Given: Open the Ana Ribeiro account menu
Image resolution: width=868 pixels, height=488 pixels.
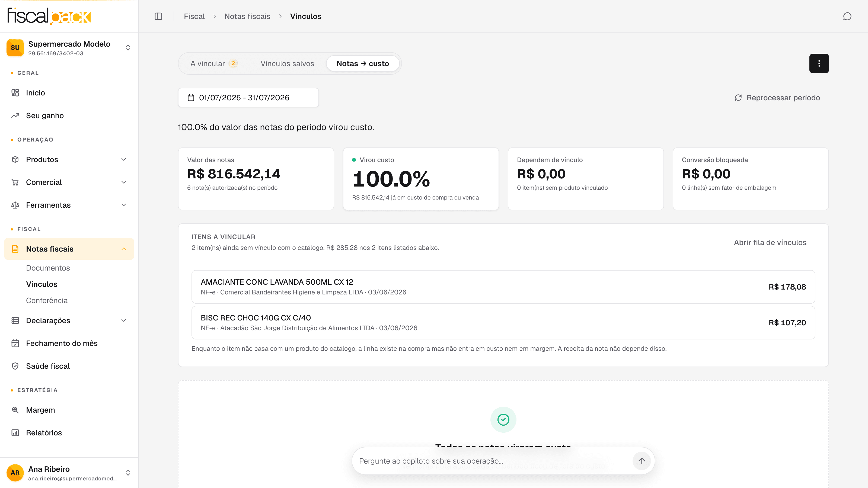Looking at the screenshot, I should [x=69, y=473].
